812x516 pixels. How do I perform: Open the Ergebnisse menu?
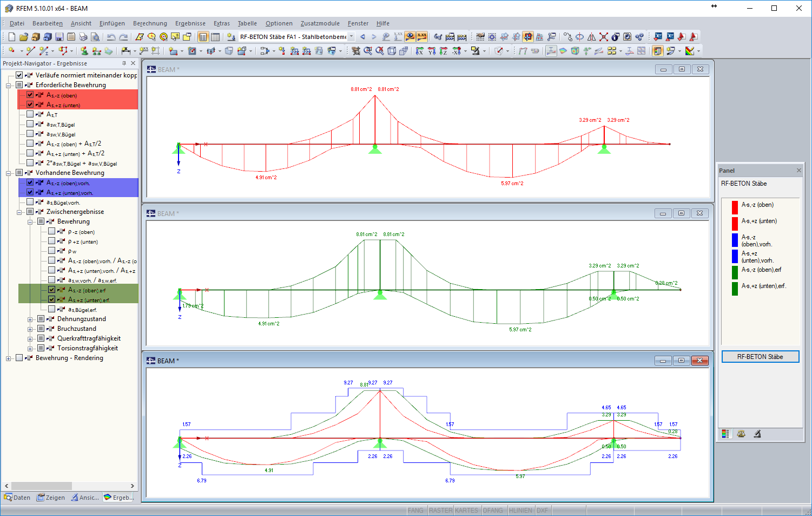click(190, 23)
